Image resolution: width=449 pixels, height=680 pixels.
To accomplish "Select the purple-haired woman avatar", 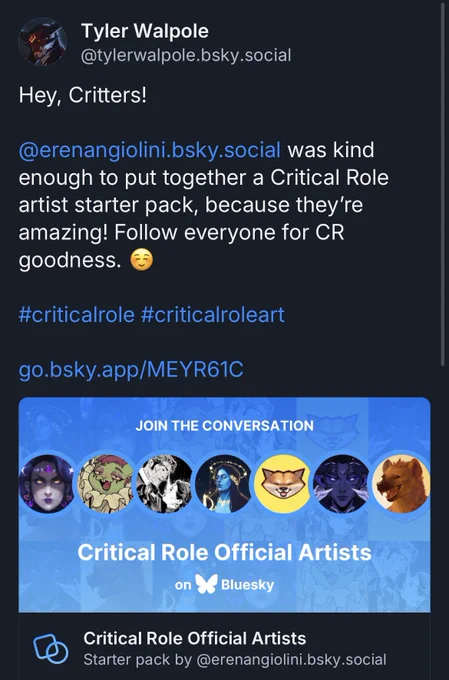I will click(47, 484).
